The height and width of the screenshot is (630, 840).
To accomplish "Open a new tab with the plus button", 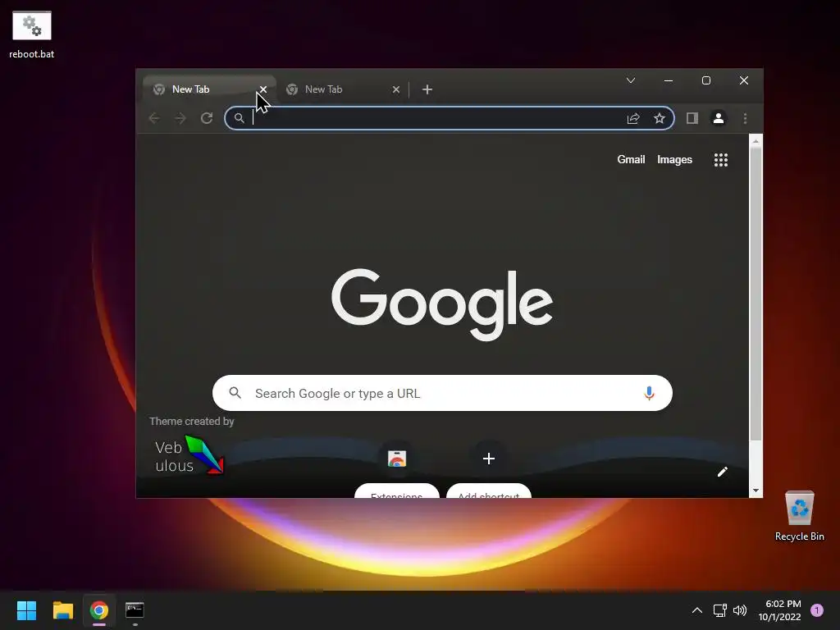I will pyautogui.click(x=427, y=89).
